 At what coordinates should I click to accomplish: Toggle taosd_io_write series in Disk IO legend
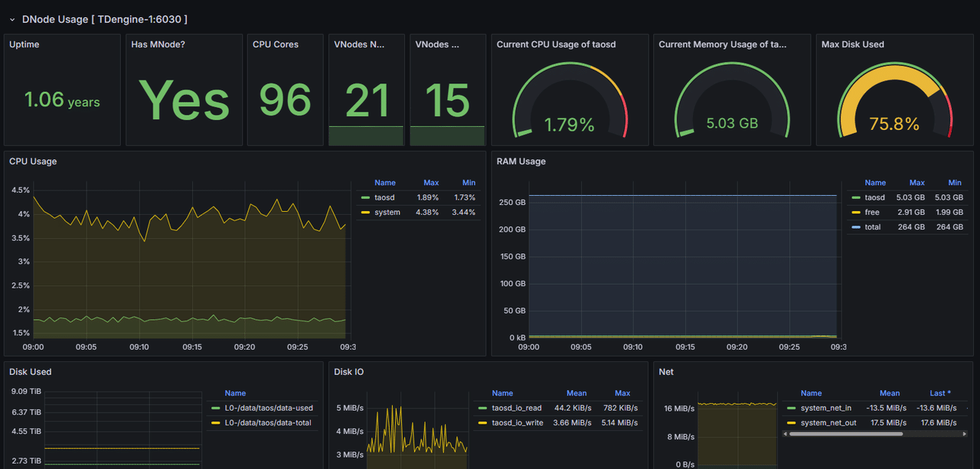click(x=518, y=422)
